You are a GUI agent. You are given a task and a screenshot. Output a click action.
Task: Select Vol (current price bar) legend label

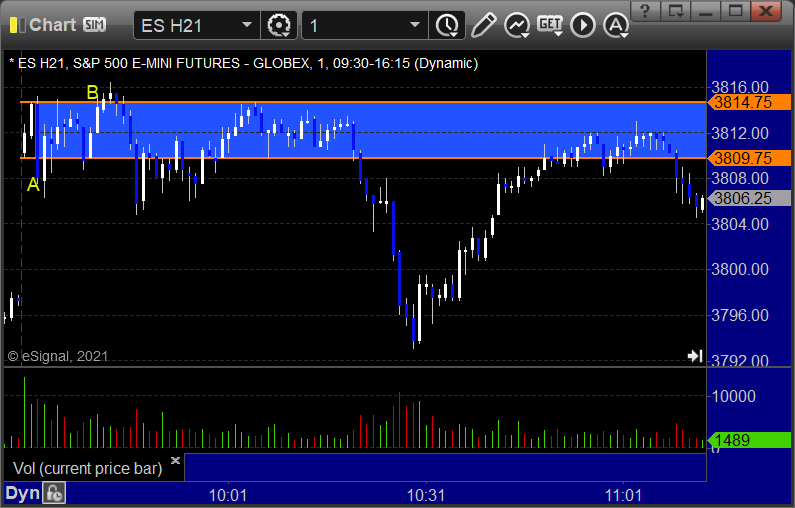87,468
